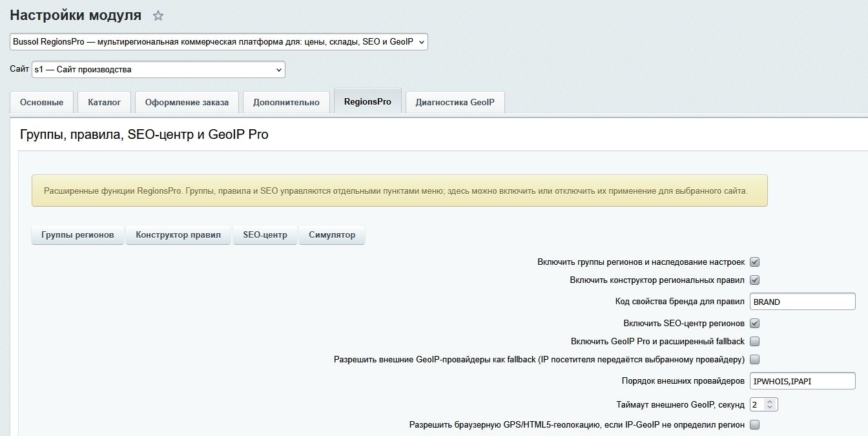Enable внешние GeoIP-провайдеры как fallback
Screen dimensions: 868x436
(x=754, y=359)
